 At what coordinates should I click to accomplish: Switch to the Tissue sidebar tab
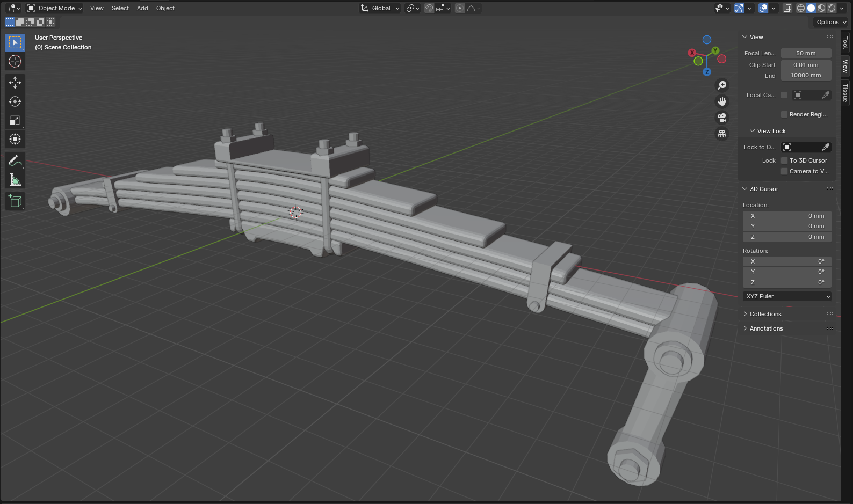pos(845,93)
